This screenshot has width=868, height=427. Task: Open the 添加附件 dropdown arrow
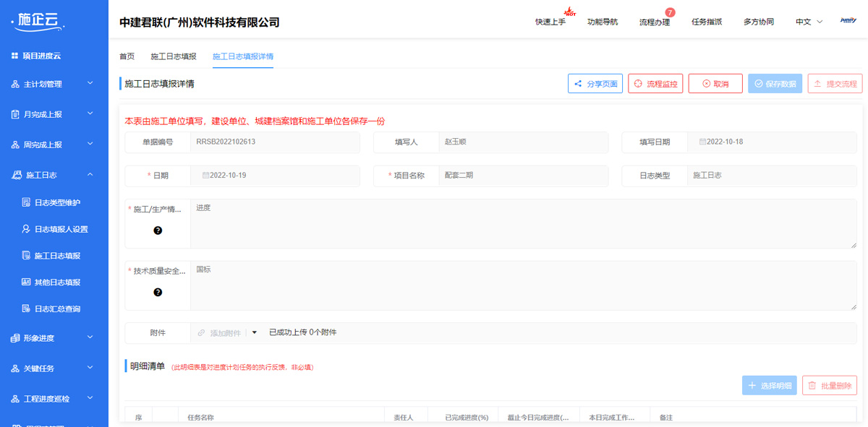coord(254,333)
